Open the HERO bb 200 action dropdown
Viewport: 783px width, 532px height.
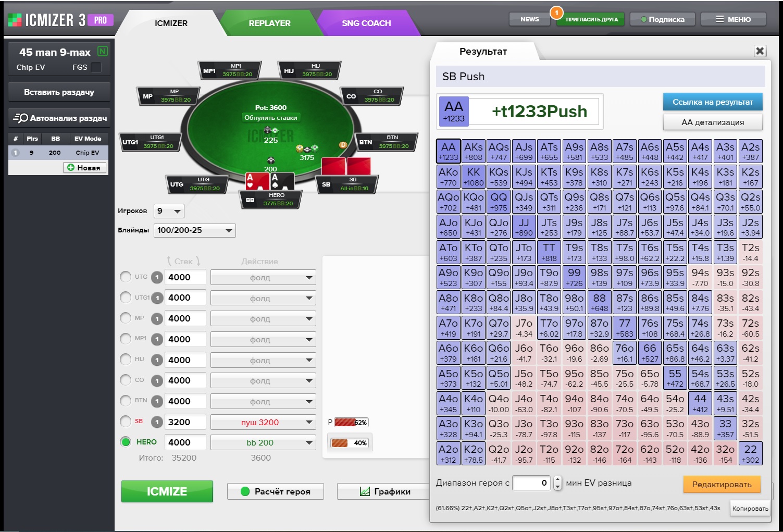pos(263,442)
